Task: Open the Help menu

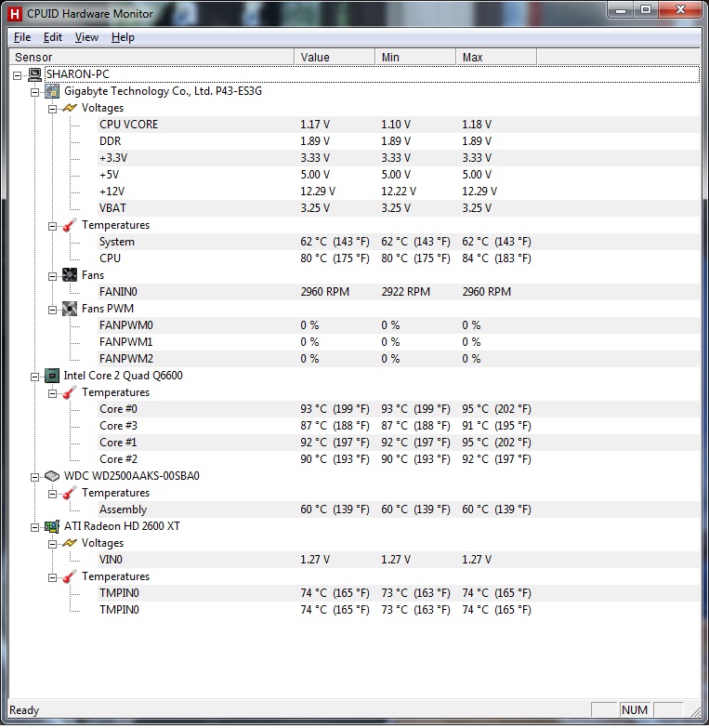Action: coord(123,37)
